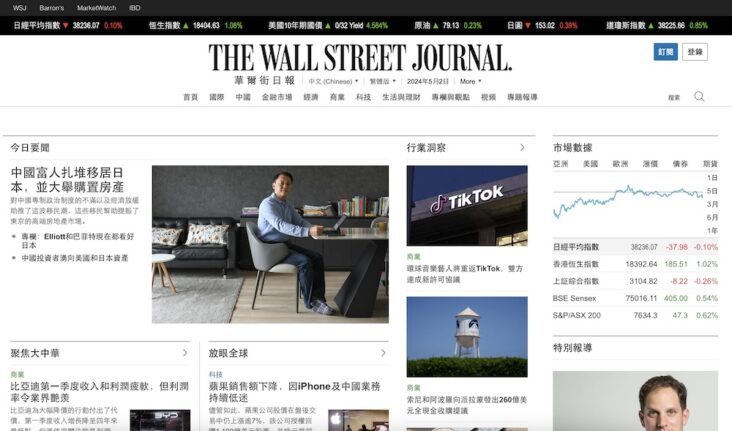Switch market data to 美國 tab
Viewport: 732px width, 431px height.
pos(591,164)
